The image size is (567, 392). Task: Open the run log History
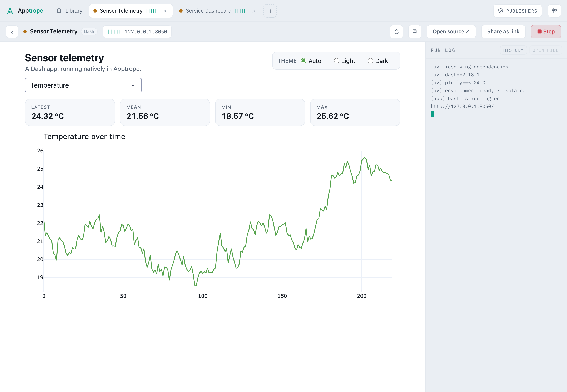point(513,50)
